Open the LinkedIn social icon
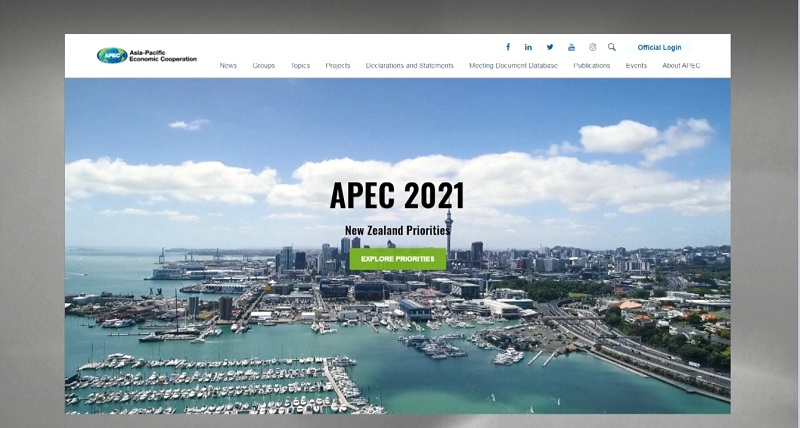 pos(528,47)
